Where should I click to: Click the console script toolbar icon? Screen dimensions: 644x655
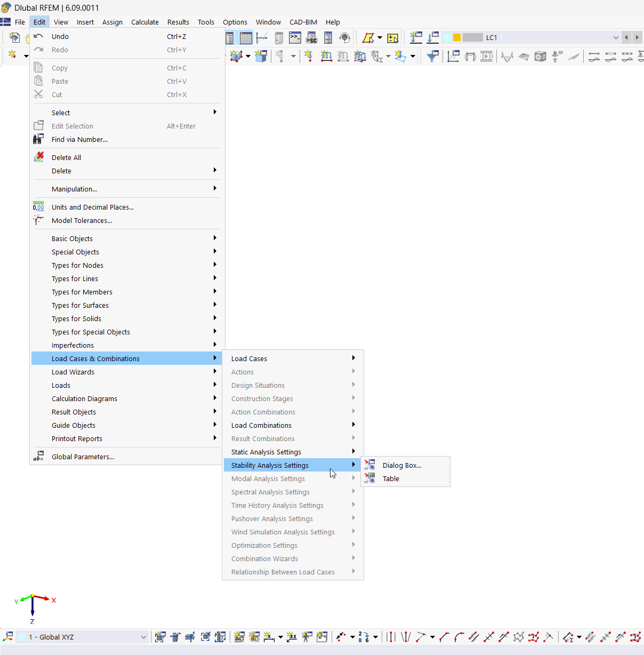(x=295, y=37)
